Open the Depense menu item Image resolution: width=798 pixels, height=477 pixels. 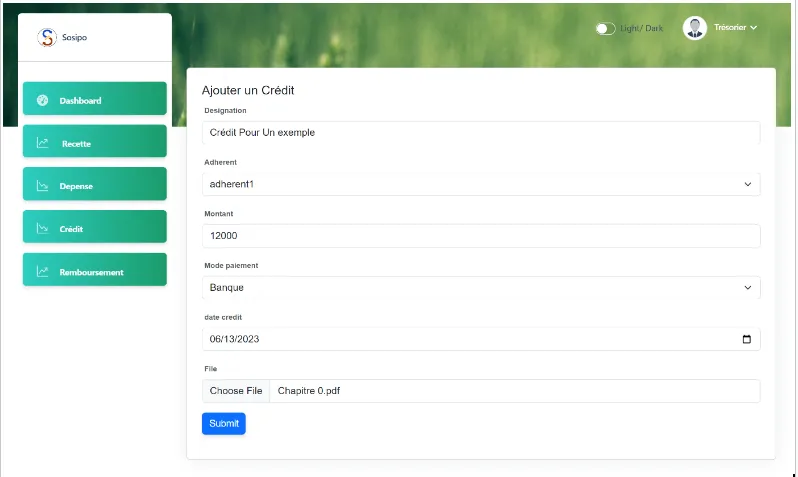[x=95, y=184]
